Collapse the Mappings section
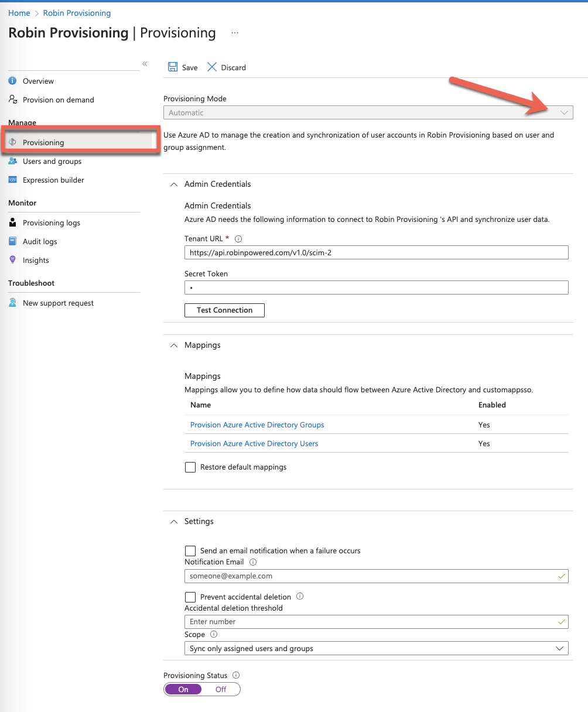The image size is (588, 712). (x=173, y=345)
